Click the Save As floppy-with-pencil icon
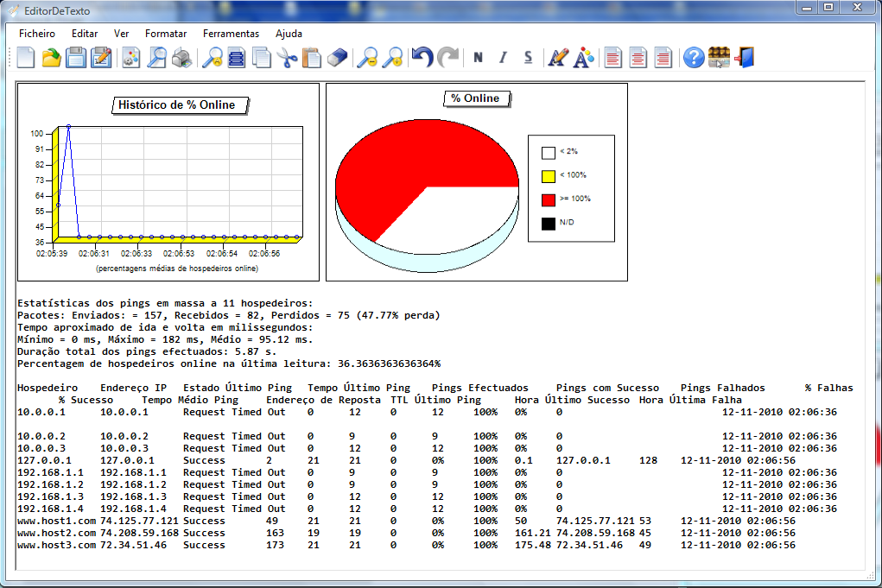The width and height of the screenshot is (882, 588). click(101, 58)
